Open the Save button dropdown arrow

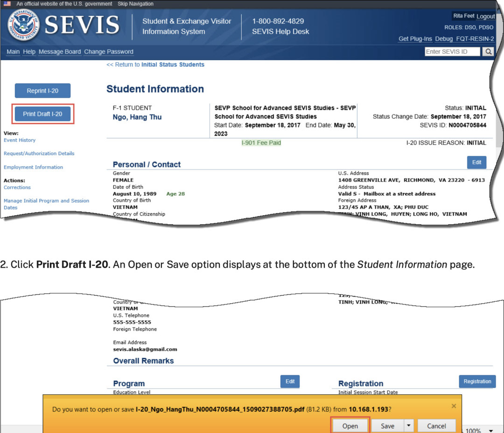point(408,425)
